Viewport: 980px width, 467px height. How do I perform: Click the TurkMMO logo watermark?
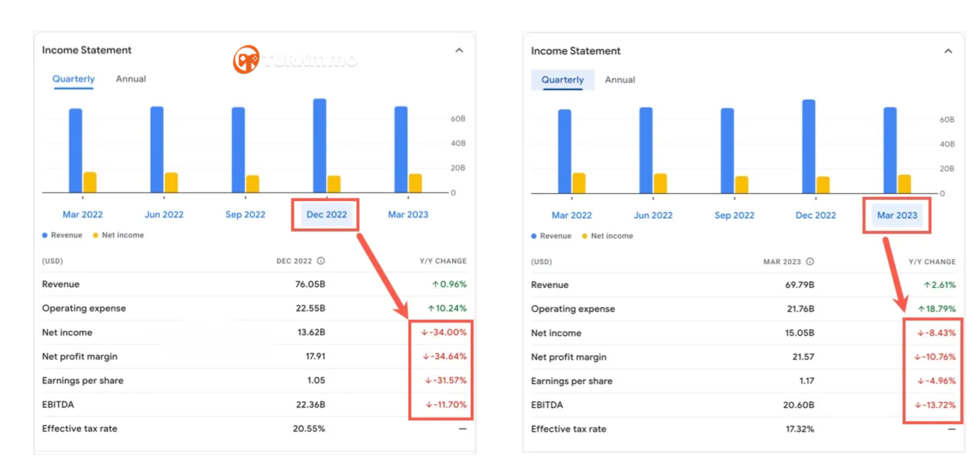click(295, 60)
